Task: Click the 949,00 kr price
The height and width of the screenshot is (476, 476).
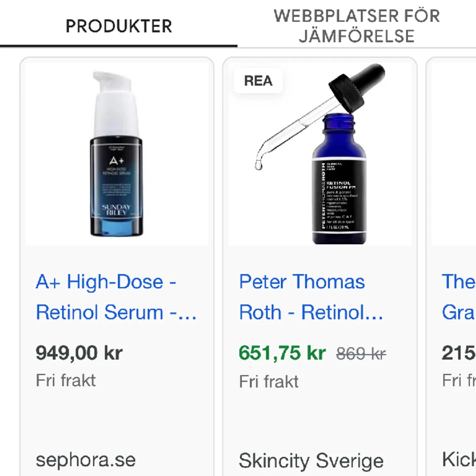Action: (x=79, y=352)
